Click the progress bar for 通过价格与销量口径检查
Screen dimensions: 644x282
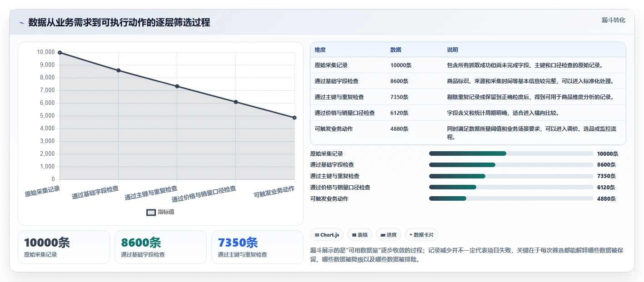point(511,187)
